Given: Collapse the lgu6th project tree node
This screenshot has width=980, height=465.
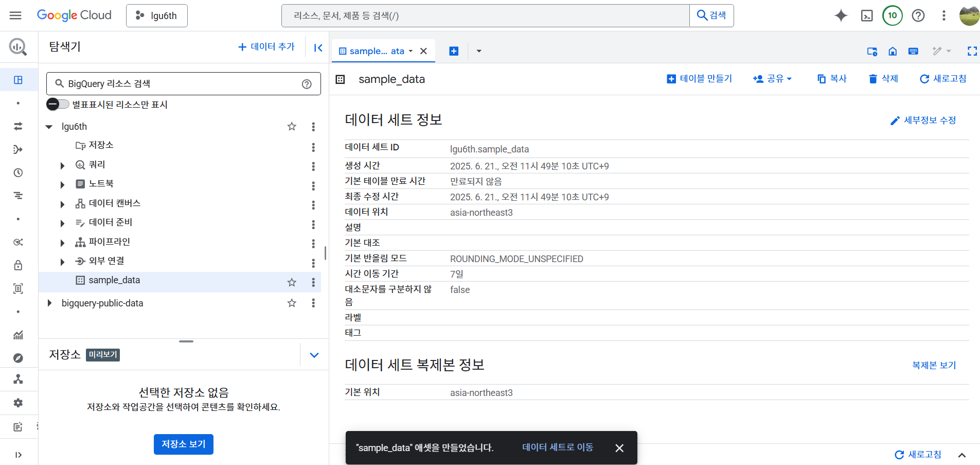Looking at the screenshot, I should [49, 127].
